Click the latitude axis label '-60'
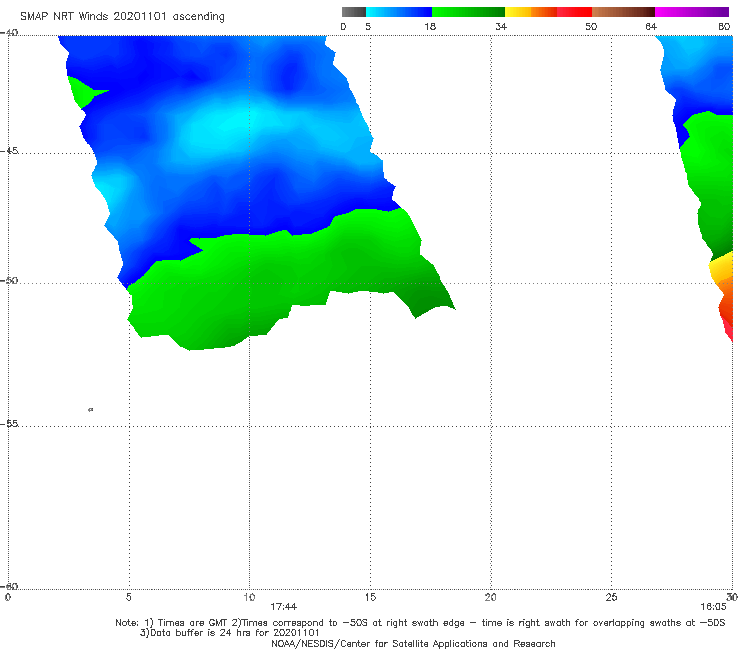This screenshot has height=650, width=740. pyautogui.click(x=9, y=586)
